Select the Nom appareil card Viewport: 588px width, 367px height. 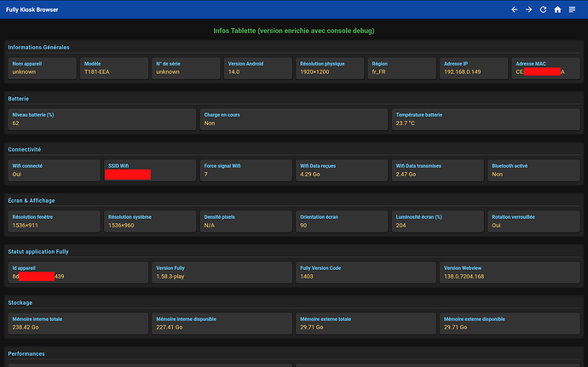click(42, 68)
